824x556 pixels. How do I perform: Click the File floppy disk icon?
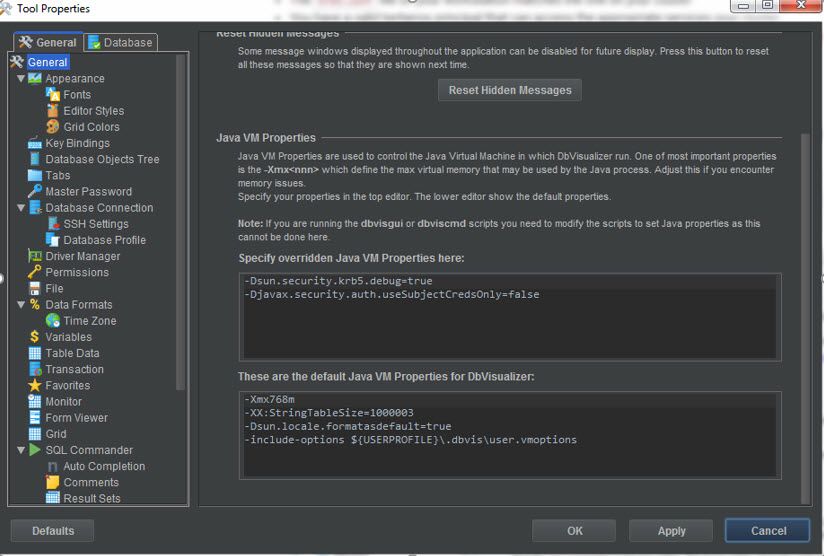[35, 289]
